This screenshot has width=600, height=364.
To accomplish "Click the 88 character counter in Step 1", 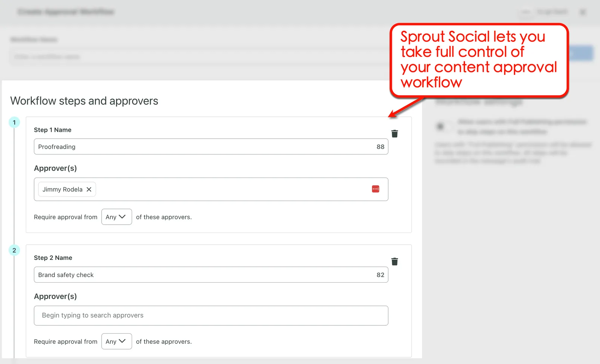I will 380,146.
